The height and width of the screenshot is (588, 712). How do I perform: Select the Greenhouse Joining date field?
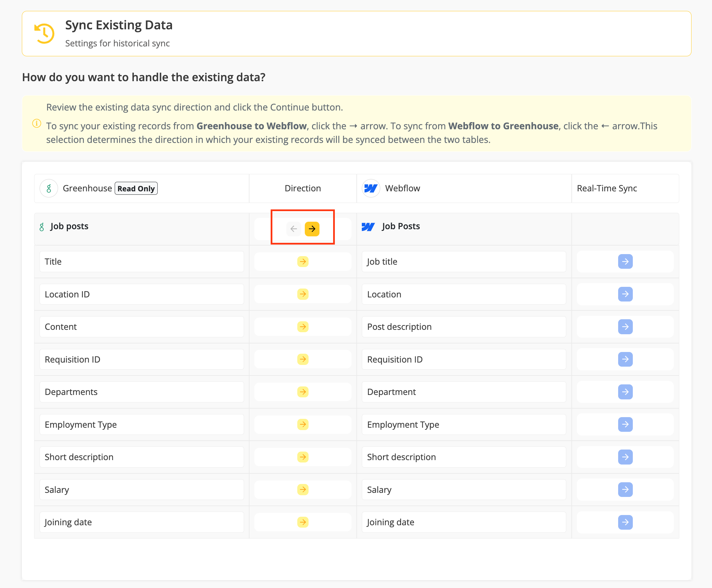click(x=142, y=522)
